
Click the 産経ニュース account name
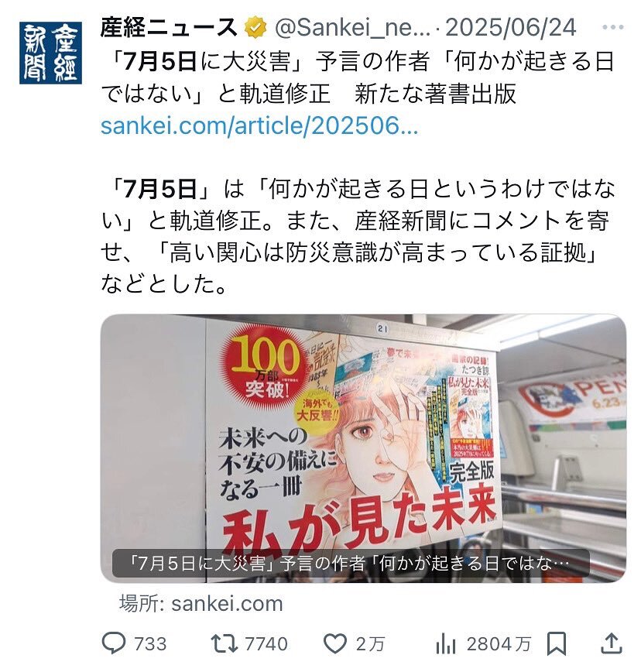pyautogui.click(x=169, y=27)
